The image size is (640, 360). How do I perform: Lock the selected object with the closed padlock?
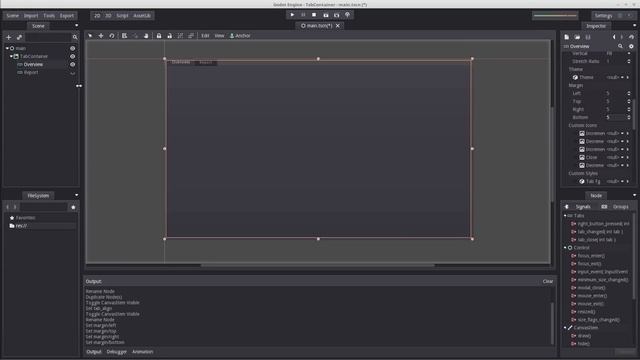pyautogui.click(x=159, y=36)
